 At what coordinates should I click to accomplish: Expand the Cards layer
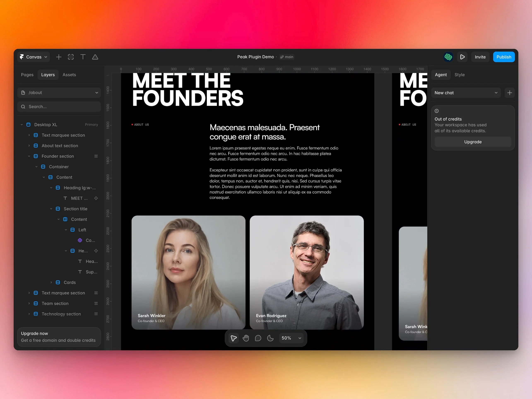coord(51,283)
